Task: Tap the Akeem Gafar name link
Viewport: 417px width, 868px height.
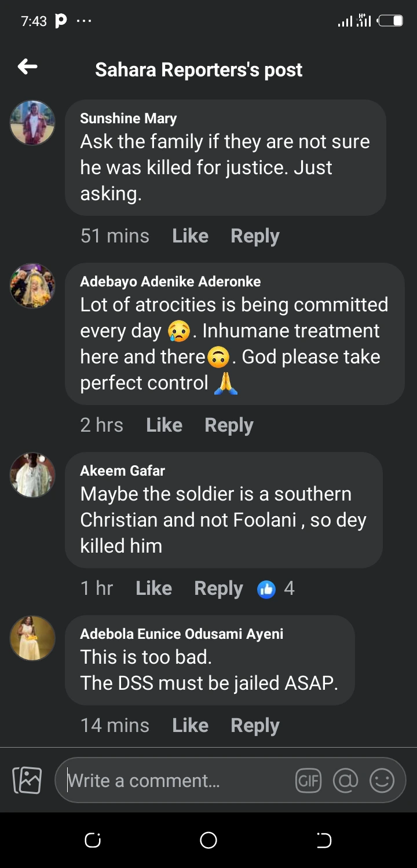Action: pyautogui.click(x=122, y=470)
